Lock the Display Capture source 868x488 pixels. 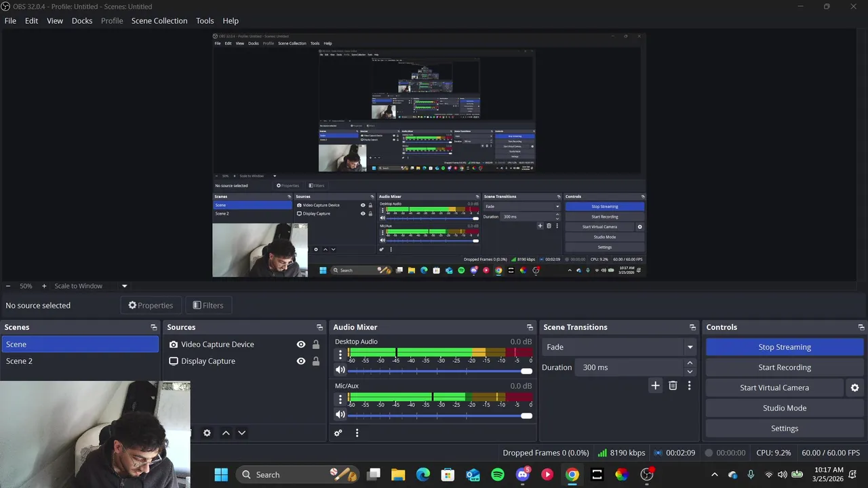pos(316,361)
